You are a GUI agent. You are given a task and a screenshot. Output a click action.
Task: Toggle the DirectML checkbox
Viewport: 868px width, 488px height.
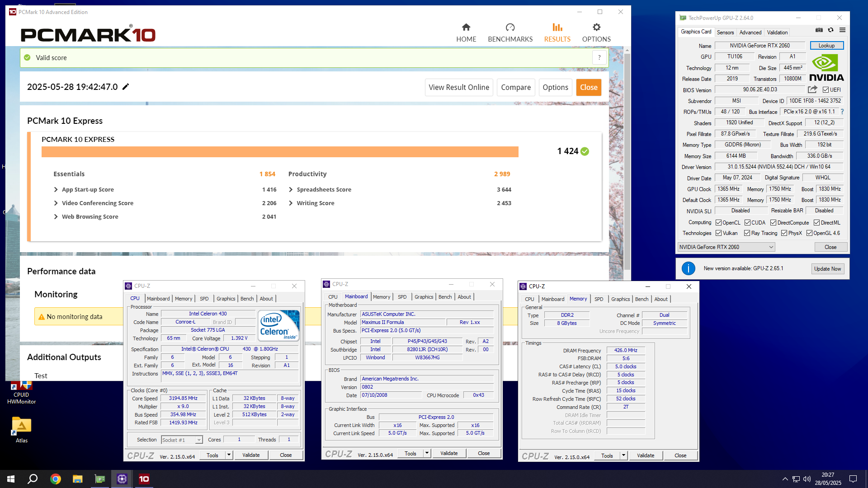(816, 223)
